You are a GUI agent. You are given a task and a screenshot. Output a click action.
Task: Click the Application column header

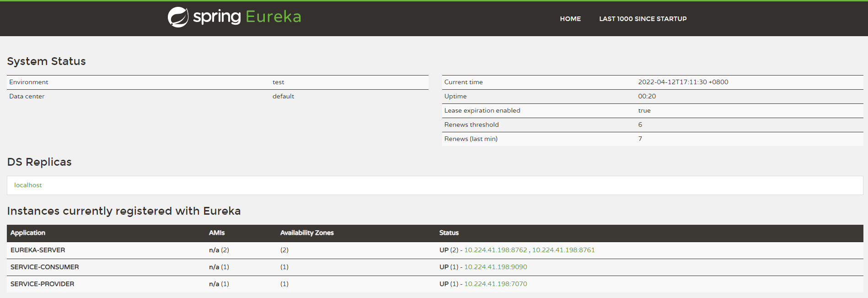click(x=28, y=233)
